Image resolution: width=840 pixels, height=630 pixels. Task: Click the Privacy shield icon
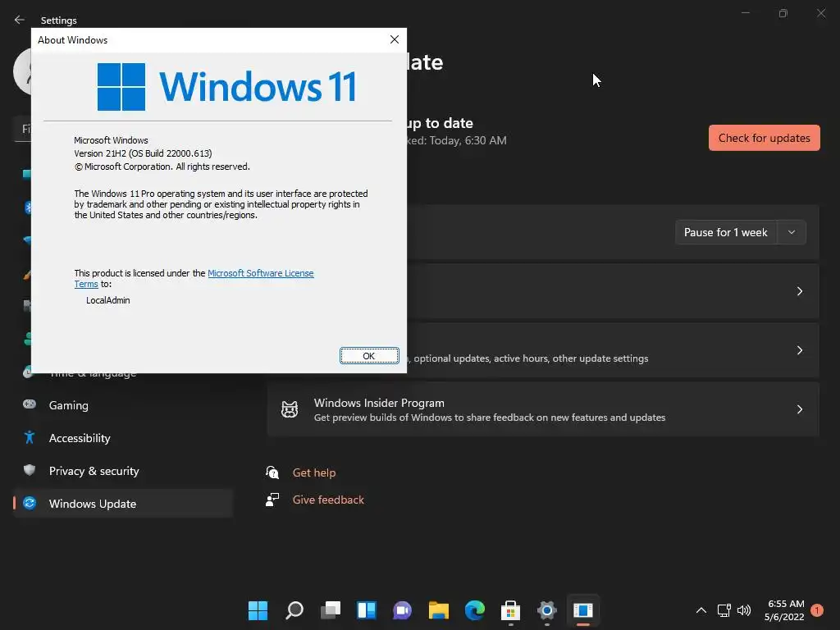[30, 470]
